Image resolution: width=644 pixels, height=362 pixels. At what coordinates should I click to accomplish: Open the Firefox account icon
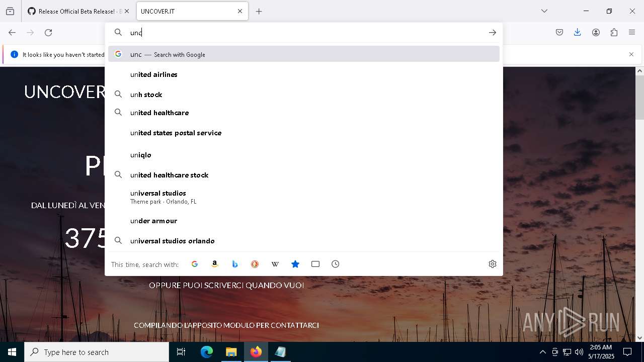(x=596, y=32)
